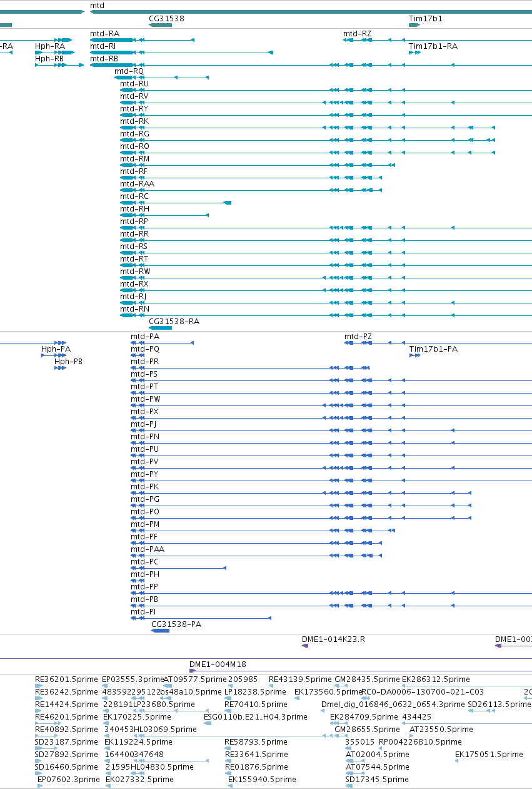Click EST RE70410.5prime

256,705
